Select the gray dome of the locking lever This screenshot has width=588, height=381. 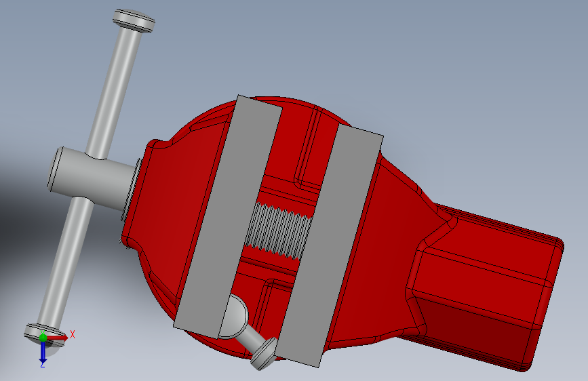click(235, 318)
